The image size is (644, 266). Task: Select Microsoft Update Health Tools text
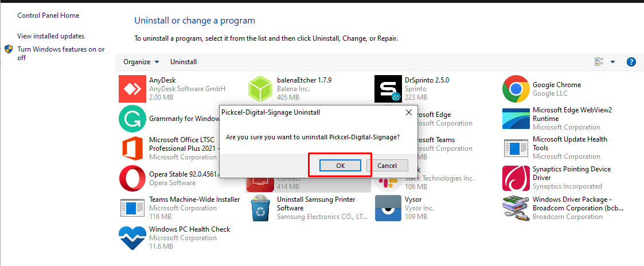[570, 143]
